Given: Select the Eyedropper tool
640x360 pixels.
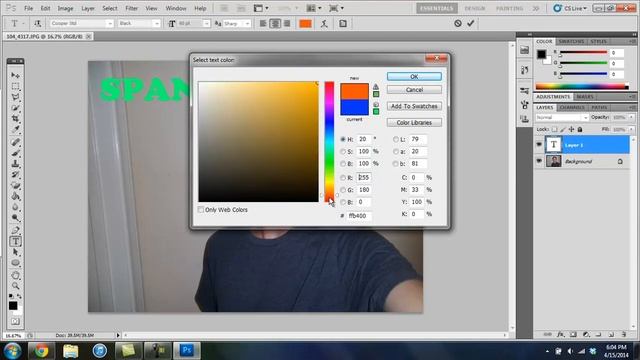Looking at the screenshot, I should pyautogui.click(x=15, y=129).
